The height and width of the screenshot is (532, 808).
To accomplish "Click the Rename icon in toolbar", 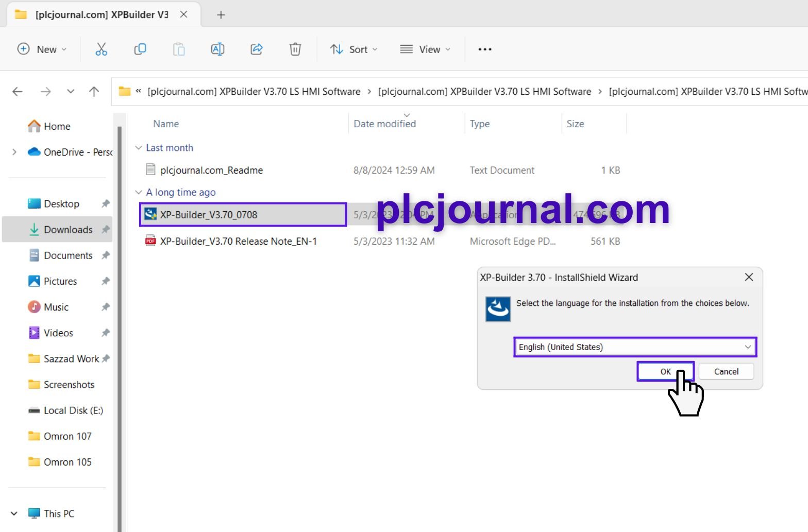I will (217, 49).
